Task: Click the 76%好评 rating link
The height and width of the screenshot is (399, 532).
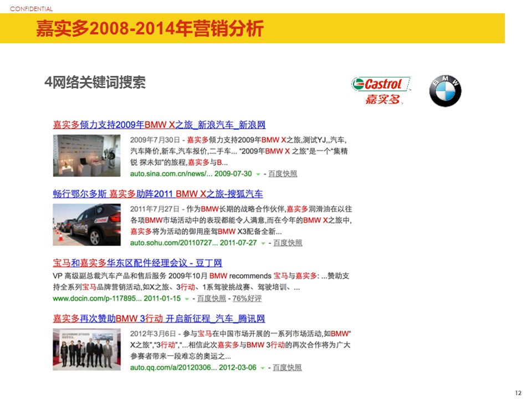Action: [x=247, y=299]
